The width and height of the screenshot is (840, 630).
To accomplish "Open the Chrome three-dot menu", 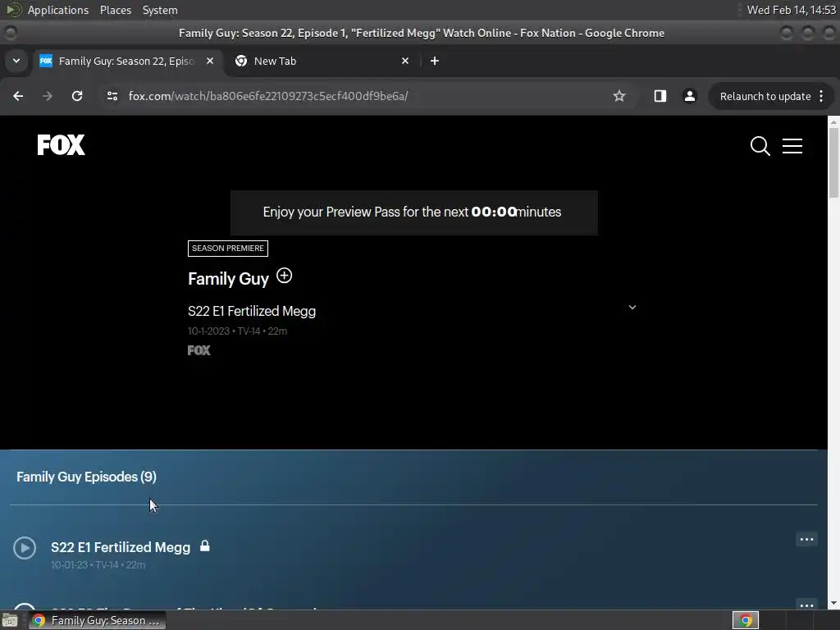I will (821, 97).
